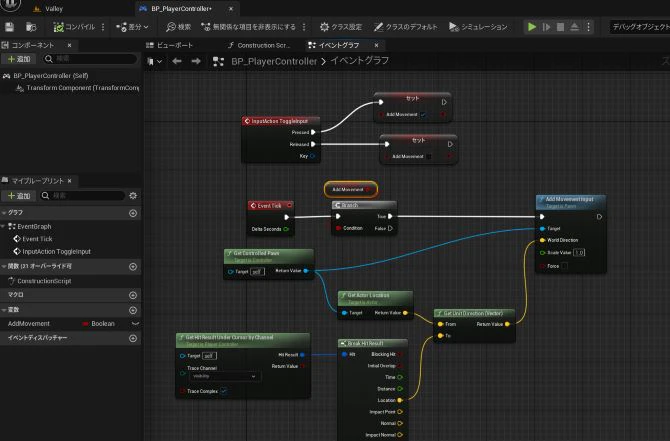The height and width of the screenshot is (441, 670).
Task: Close the コンポーネント panel
Action: pyautogui.click(x=69, y=45)
